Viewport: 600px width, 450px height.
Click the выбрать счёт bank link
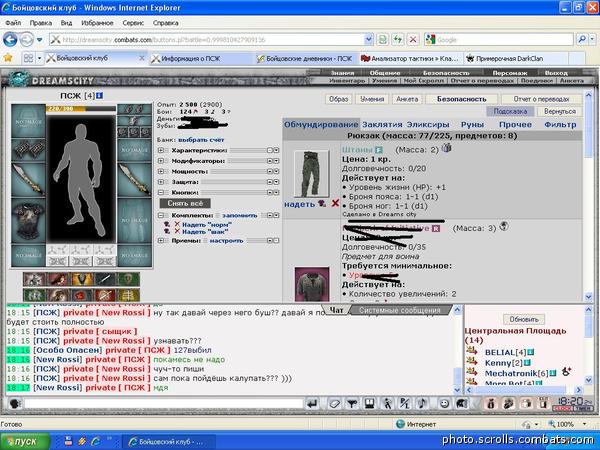[x=201, y=140]
